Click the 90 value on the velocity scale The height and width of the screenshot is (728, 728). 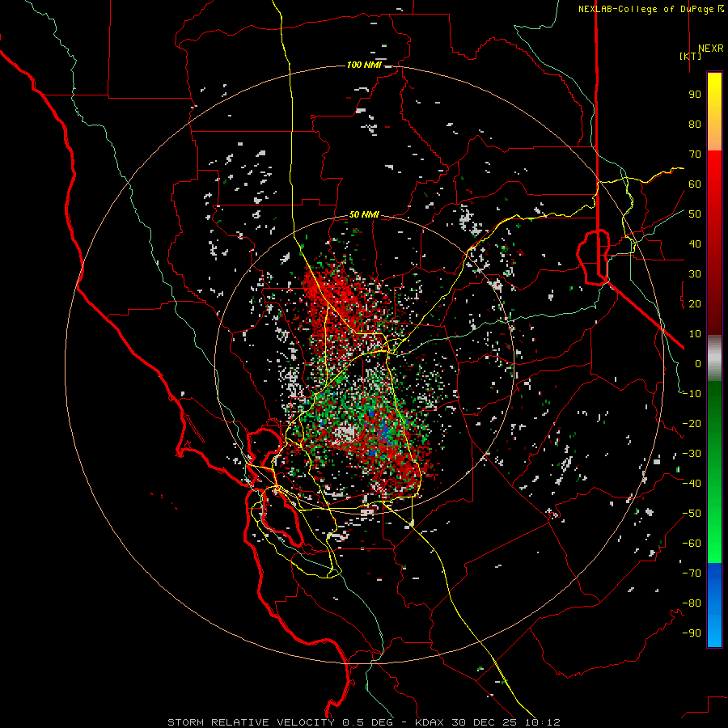pyautogui.click(x=695, y=95)
